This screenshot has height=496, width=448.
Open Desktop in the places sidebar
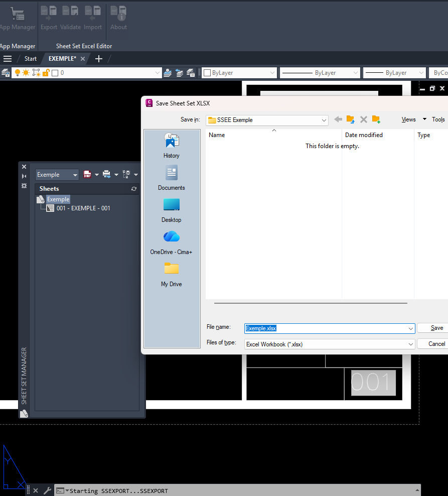click(x=172, y=210)
